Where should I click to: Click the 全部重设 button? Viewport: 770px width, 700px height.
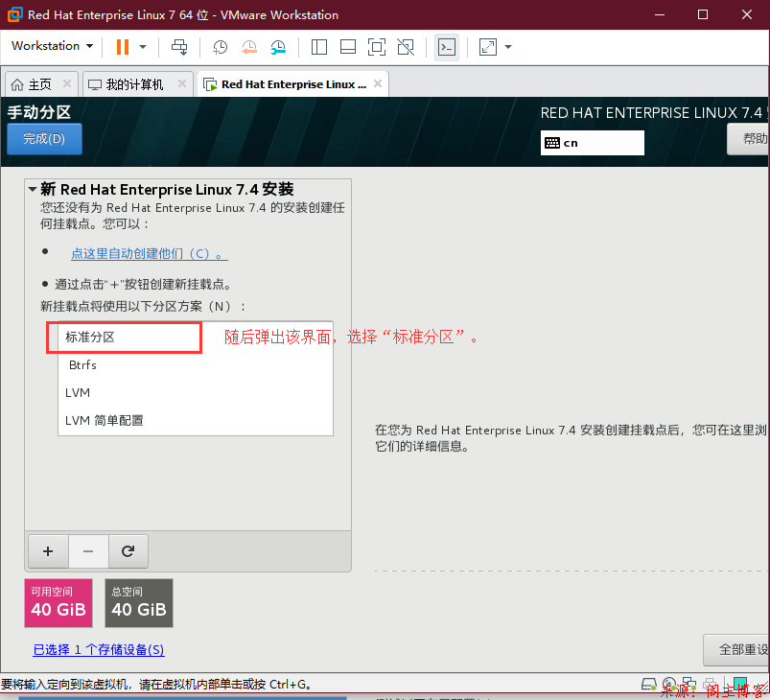tap(736, 650)
